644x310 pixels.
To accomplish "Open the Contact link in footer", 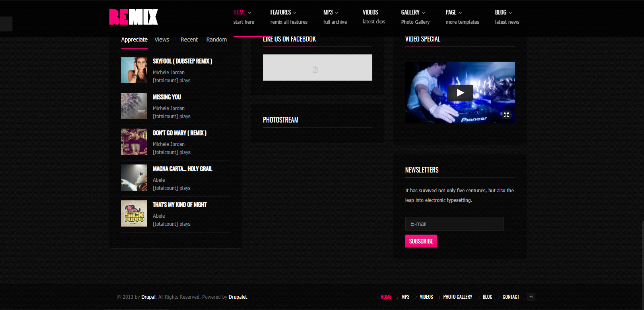I will tap(511, 297).
